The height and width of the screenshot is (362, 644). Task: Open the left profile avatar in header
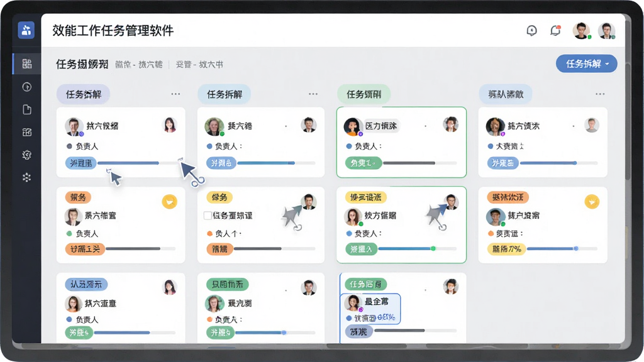point(581,31)
